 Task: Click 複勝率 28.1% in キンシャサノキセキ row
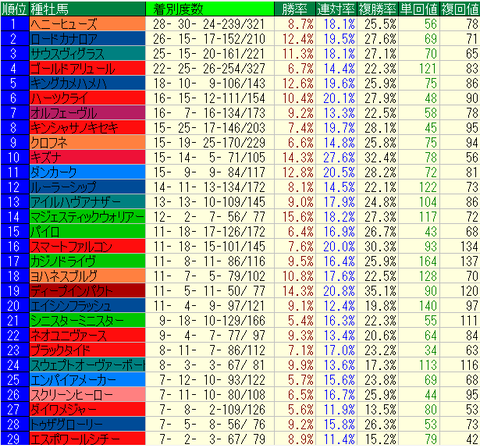click(x=380, y=128)
